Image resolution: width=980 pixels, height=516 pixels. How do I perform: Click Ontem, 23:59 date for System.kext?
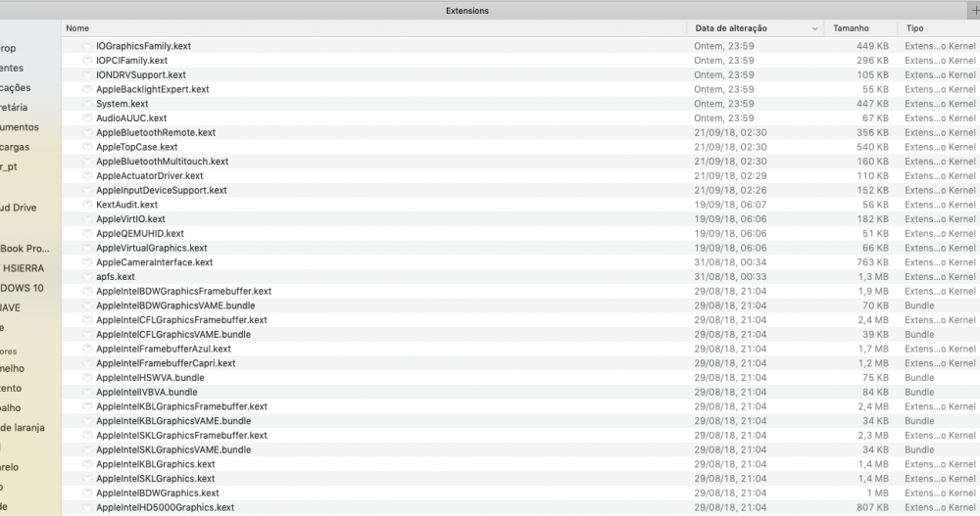[x=724, y=103]
